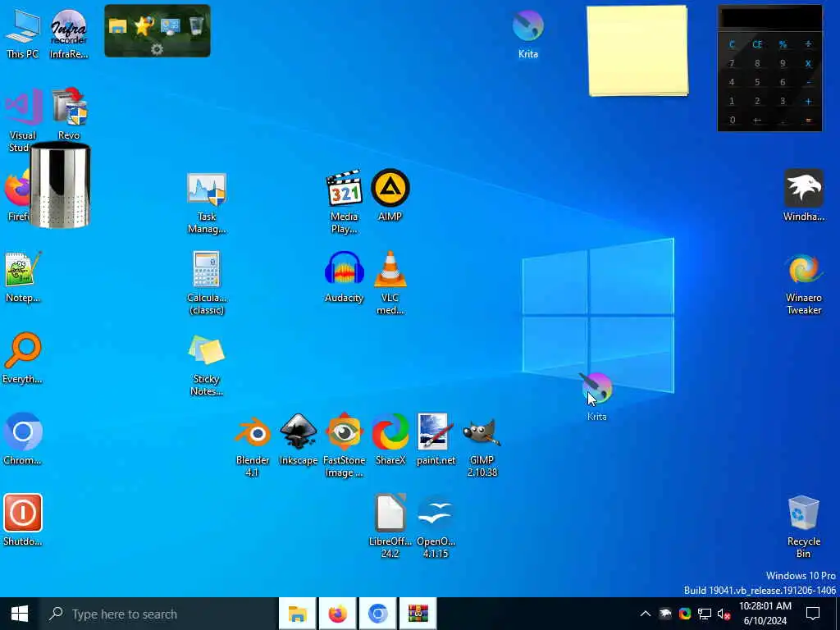Click the calculator gadget display area

click(769, 18)
